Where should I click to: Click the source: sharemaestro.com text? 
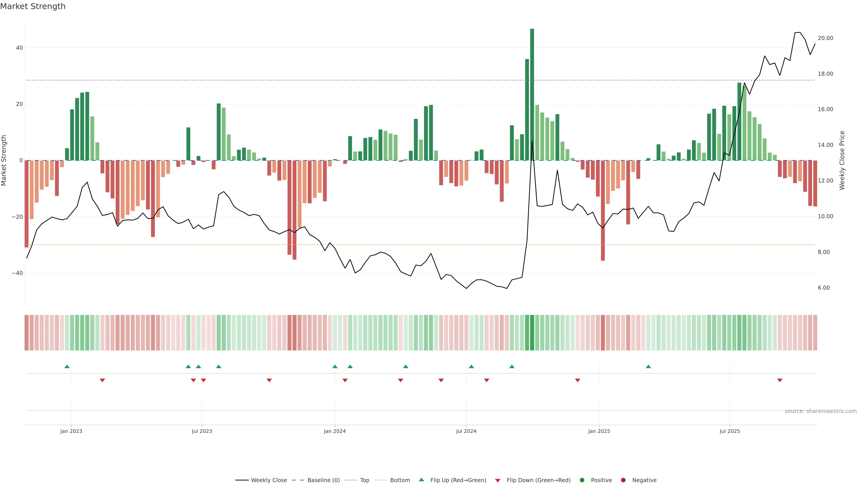[821, 411]
